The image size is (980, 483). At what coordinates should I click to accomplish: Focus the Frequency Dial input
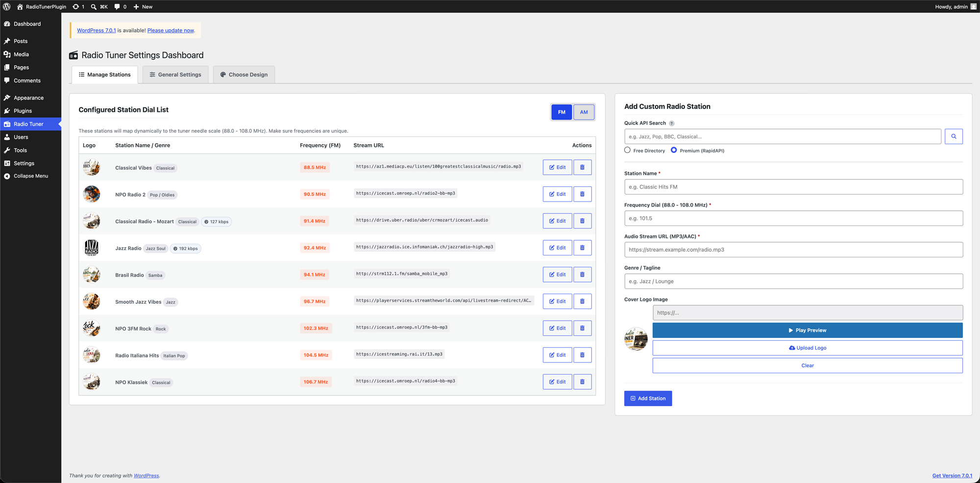(x=793, y=218)
